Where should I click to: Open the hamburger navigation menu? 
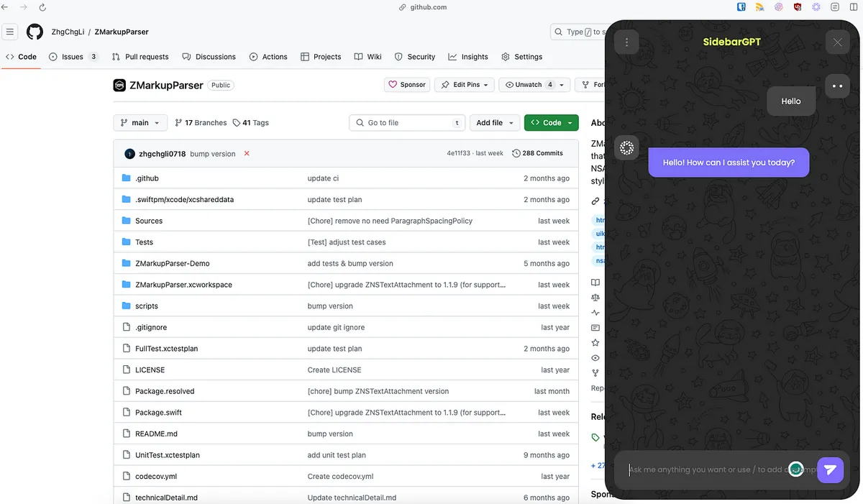pyautogui.click(x=10, y=32)
